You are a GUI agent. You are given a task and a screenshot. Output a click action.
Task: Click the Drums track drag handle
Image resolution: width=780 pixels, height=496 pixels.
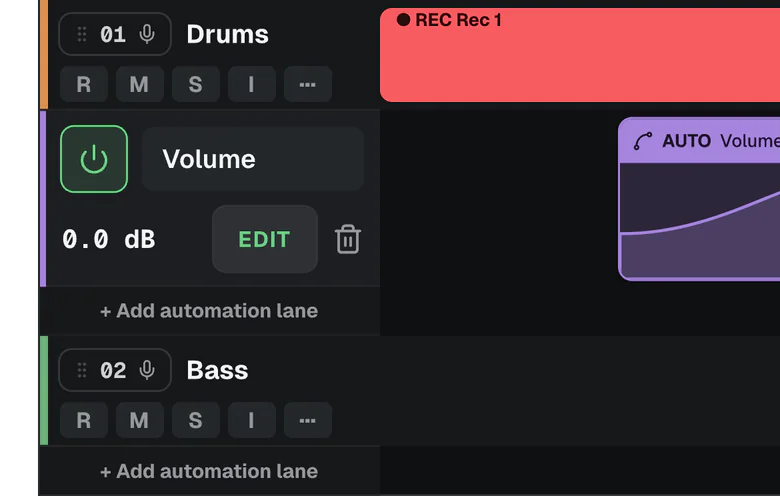(82, 34)
